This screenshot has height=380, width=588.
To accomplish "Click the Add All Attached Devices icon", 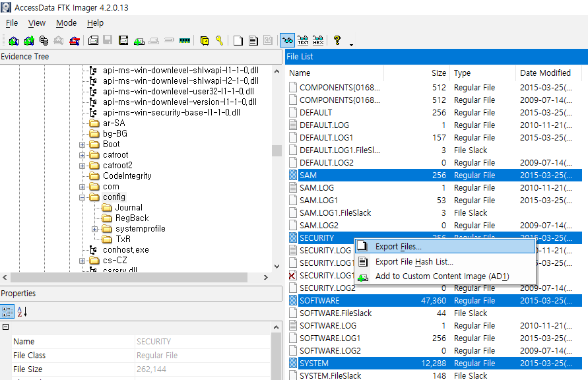I will coord(29,40).
